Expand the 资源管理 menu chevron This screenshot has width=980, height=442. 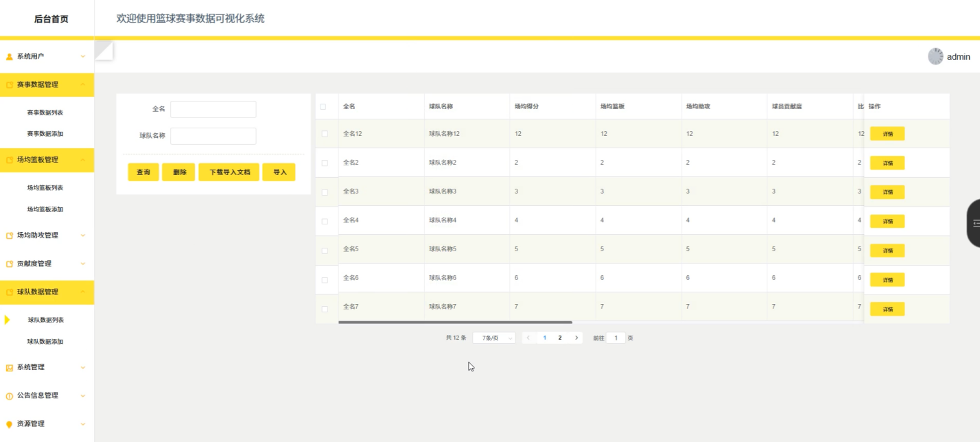[x=83, y=423]
